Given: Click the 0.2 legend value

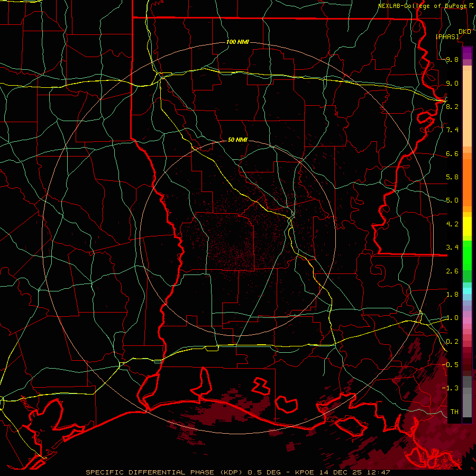Looking at the screenshot, I should coord(452,342).
